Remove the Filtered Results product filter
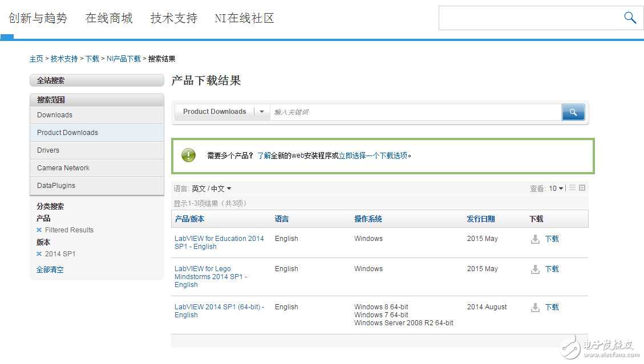This screenshot has height=364, width=644. pos(39,230)
